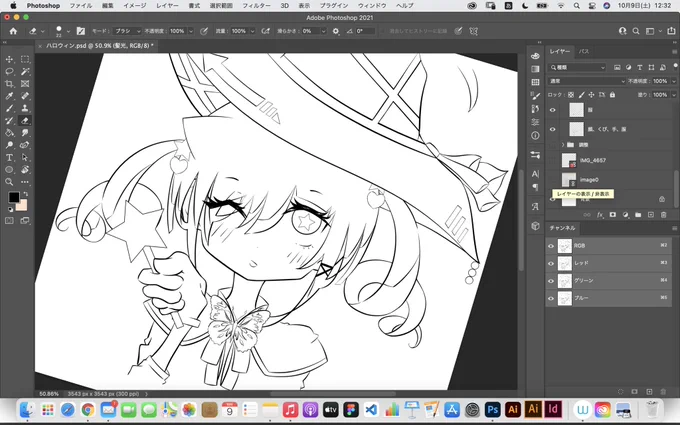The width and height of the screenshot is (680, 425).
Task: Click the Home button in options bar
Action: tap(13, 31)
